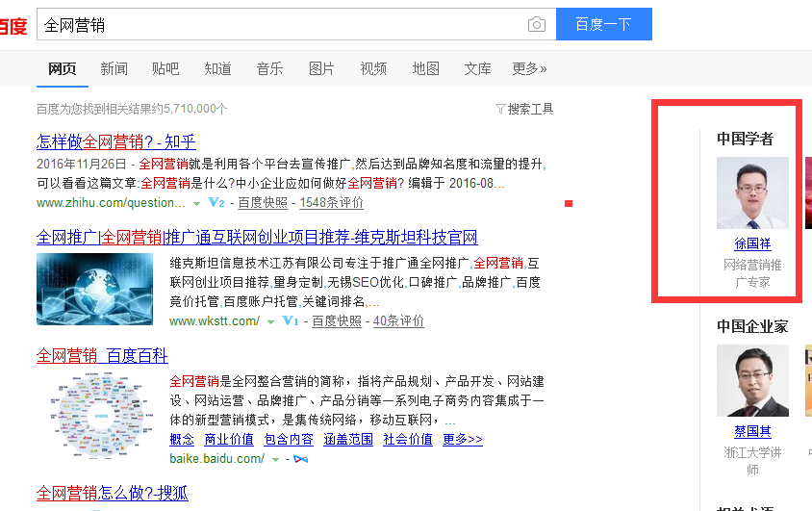This screenshot has width=812, height=511.
Task: Open the www.zhihu.com/question... URL
Action: 111,203
